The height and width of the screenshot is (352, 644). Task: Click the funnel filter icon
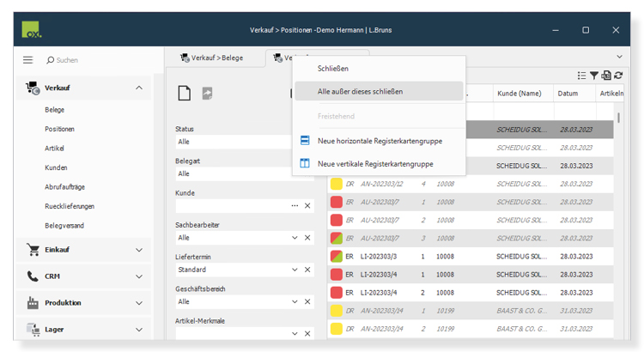pos(594,76)
